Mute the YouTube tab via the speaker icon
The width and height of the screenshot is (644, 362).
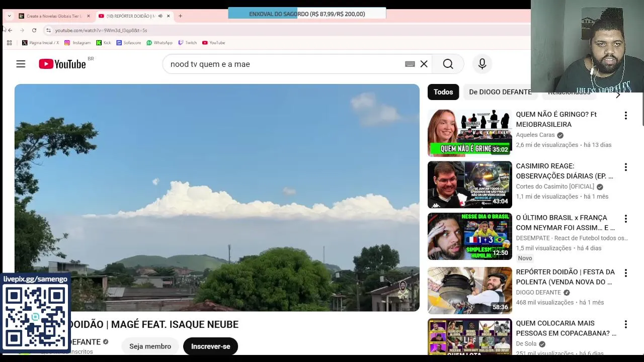point(160,16)
